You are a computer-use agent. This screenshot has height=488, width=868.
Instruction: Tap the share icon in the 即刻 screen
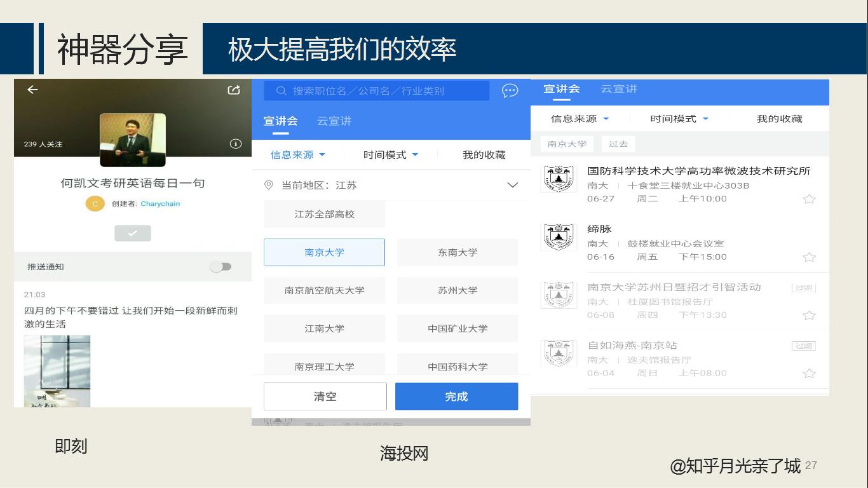point(234,90)
